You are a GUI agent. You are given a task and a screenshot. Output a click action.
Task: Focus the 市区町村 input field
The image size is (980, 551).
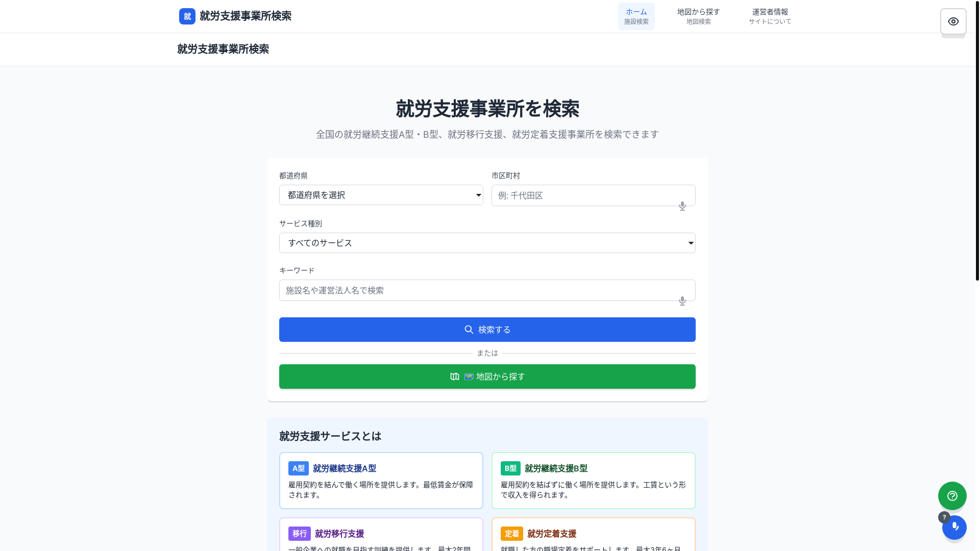click(594, 195)
